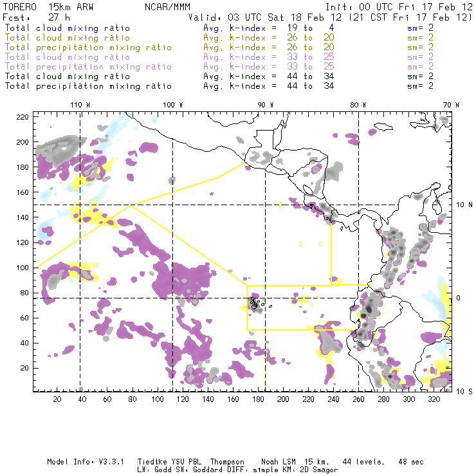Click the y-axis tick label "140"
Screen dimensions: 476x476
pos(22,217)
